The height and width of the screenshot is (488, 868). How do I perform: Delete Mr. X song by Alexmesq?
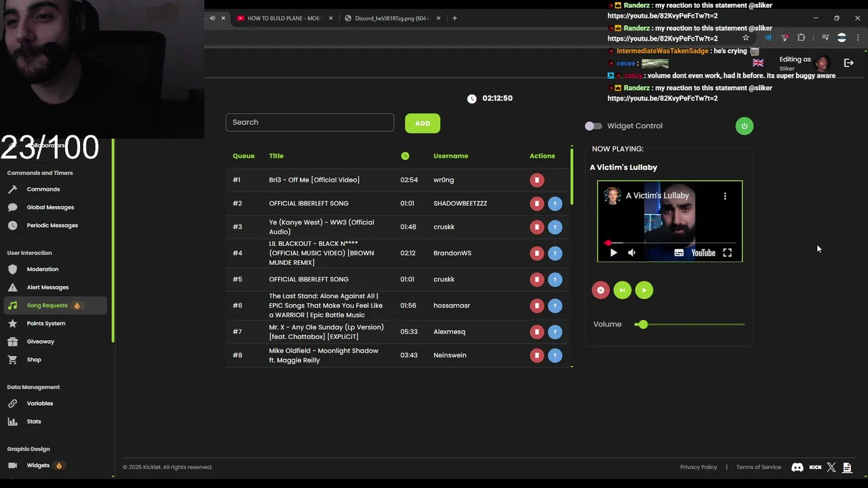[536, 331]
